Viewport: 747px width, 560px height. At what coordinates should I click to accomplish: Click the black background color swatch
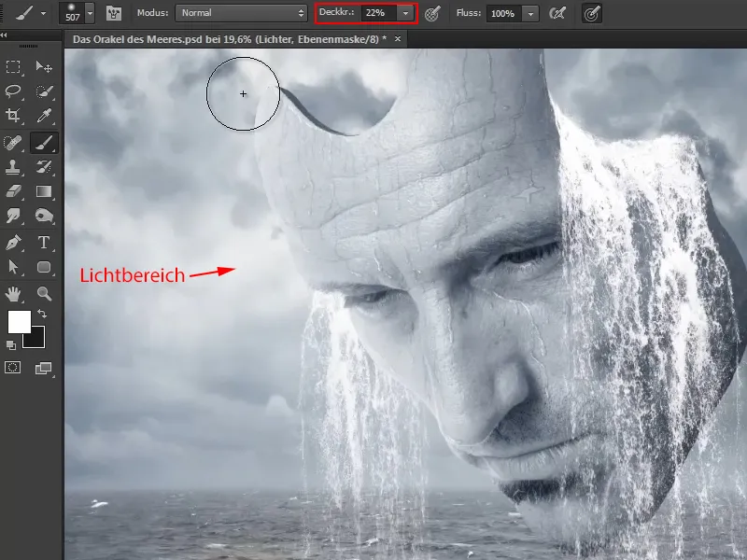tap(37, 340)
